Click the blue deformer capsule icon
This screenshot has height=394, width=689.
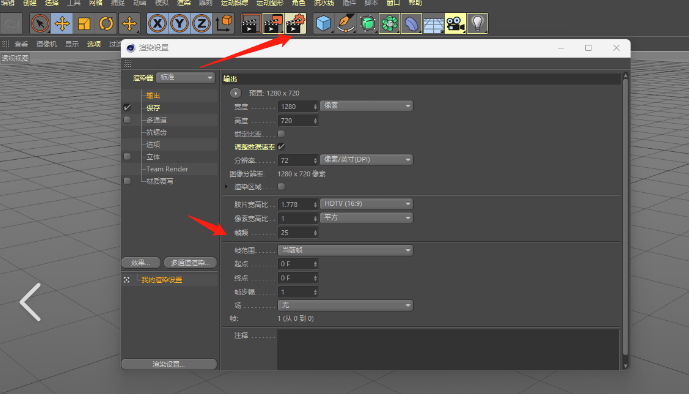pyautogui.click(x=411, y=23)
